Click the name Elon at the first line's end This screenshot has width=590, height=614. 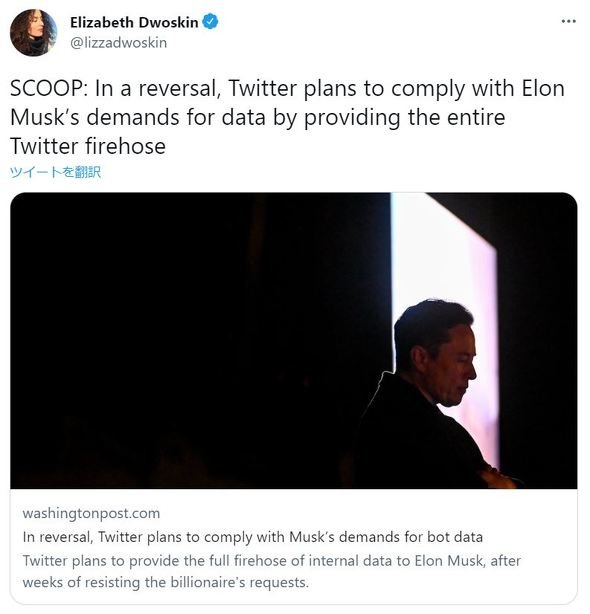tap(543, 88)
